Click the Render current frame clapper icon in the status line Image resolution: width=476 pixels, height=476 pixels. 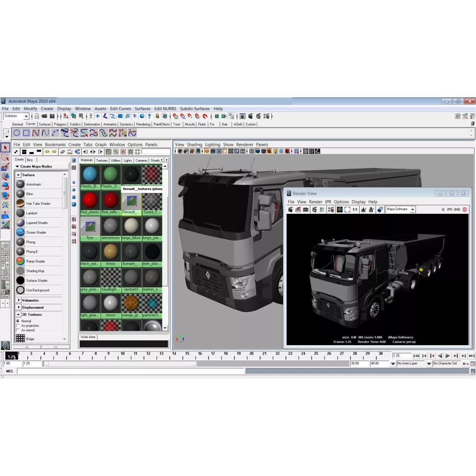pyautogui.click(x=250, y=116)
